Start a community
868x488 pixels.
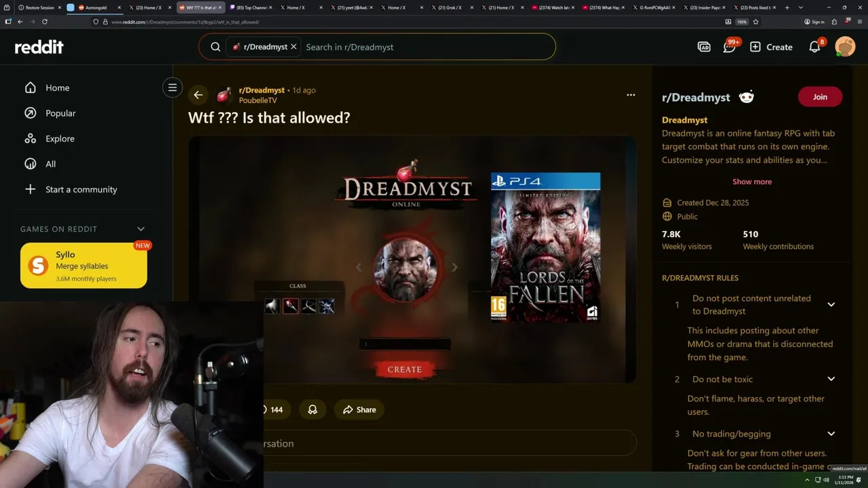point(71,189)
